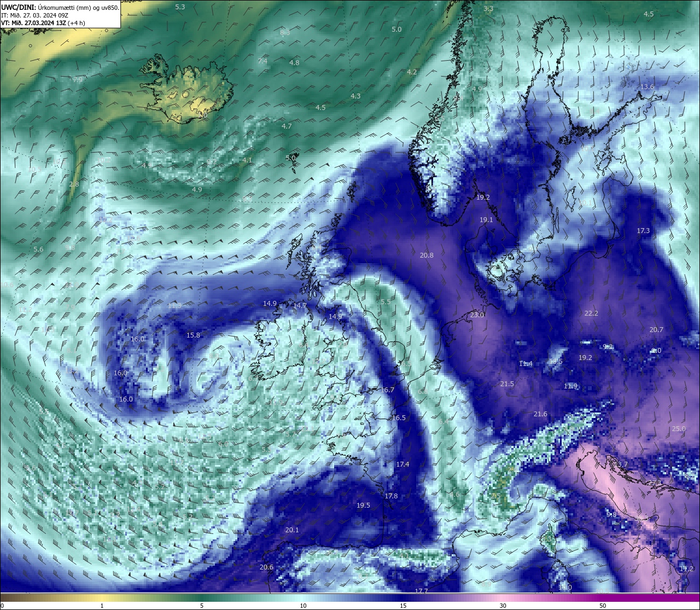Pick the 7.4 value east of Iceland

click(x=262, y=61)
